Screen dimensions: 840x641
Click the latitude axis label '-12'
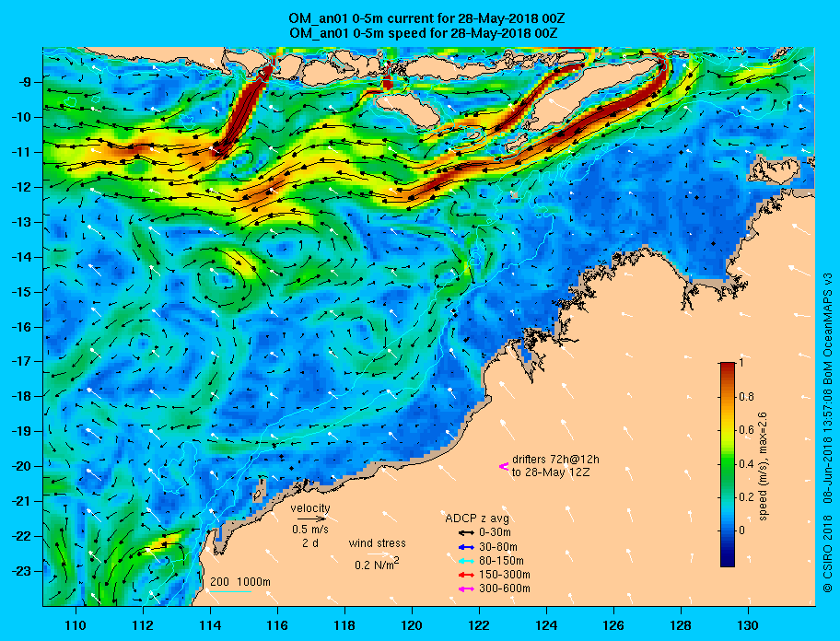[x=21, y=188]
